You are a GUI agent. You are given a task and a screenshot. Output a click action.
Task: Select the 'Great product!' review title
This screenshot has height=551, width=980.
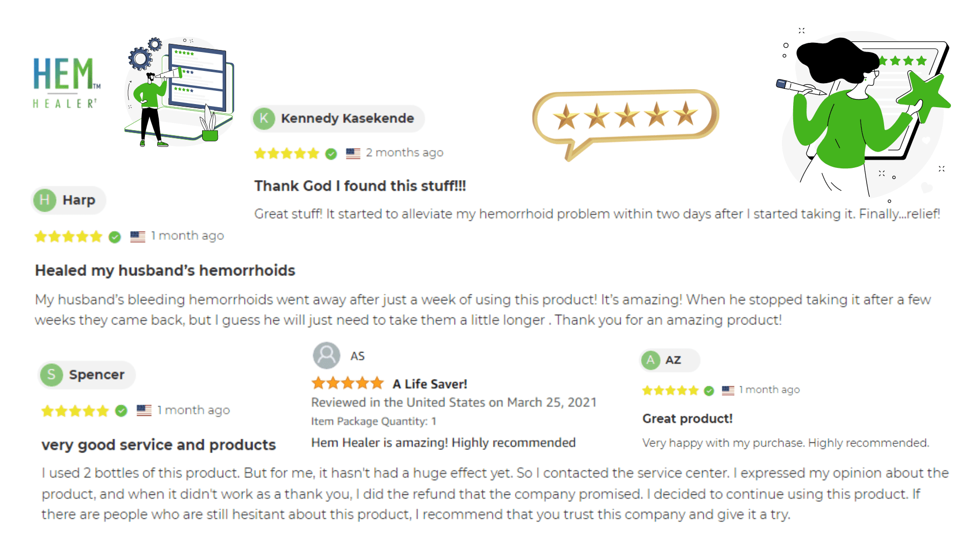coord(687,419)
